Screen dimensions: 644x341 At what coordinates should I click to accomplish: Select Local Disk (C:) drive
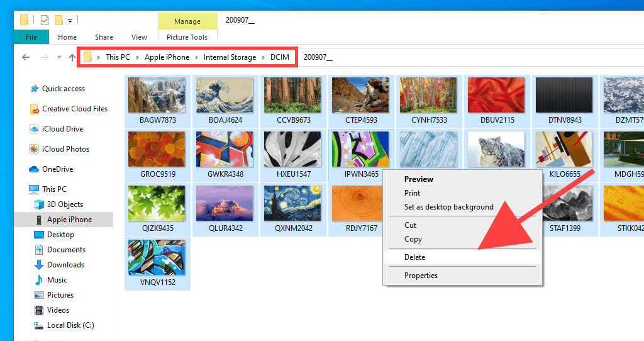[70, 325]
